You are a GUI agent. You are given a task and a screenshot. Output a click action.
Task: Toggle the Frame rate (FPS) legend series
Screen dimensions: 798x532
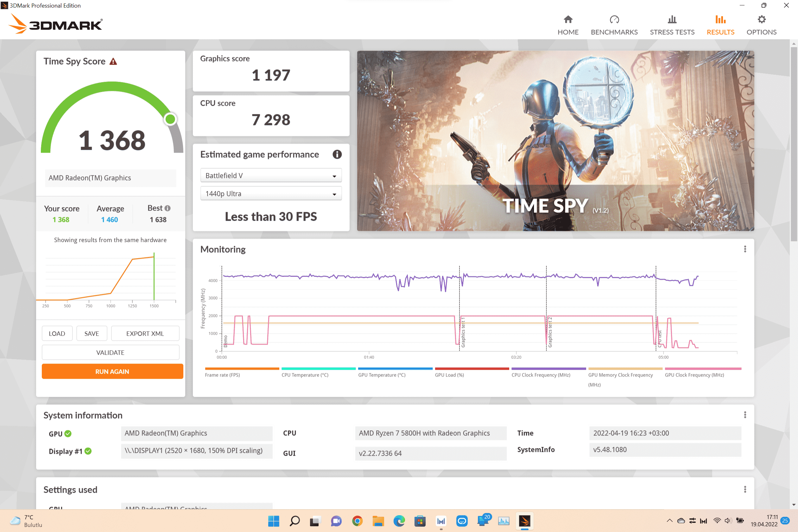[222, 375]
